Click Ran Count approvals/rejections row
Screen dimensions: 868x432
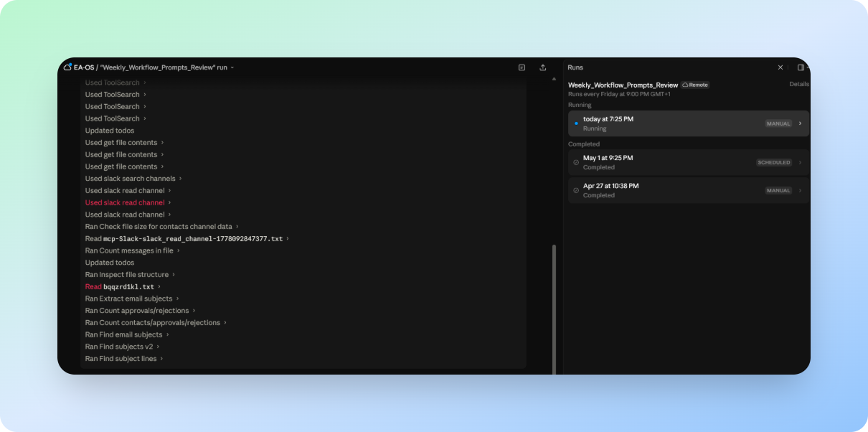click(140, 311)
